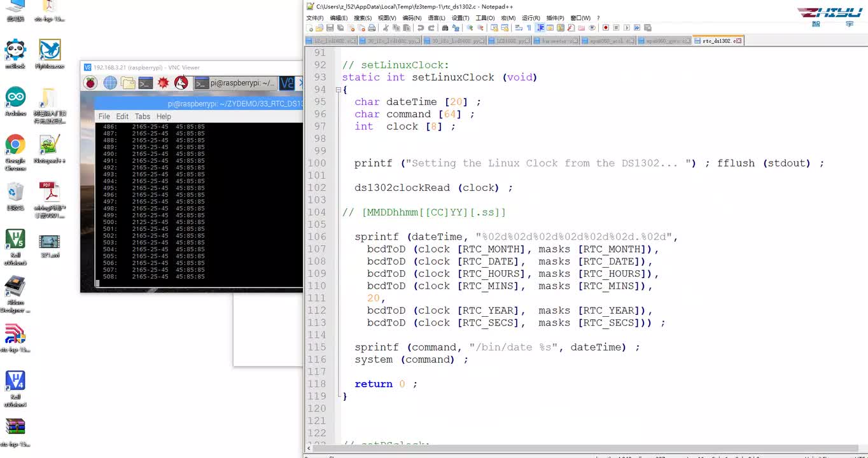Open 搜索(S) menu in Notepad++
This screenshot has height=458, width=868.
[x=363, y=18]
